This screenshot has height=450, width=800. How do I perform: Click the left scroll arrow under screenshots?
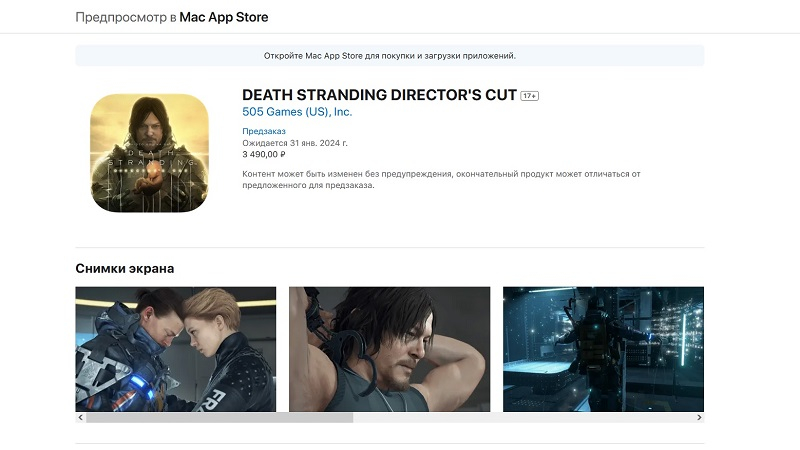(80, 418)
